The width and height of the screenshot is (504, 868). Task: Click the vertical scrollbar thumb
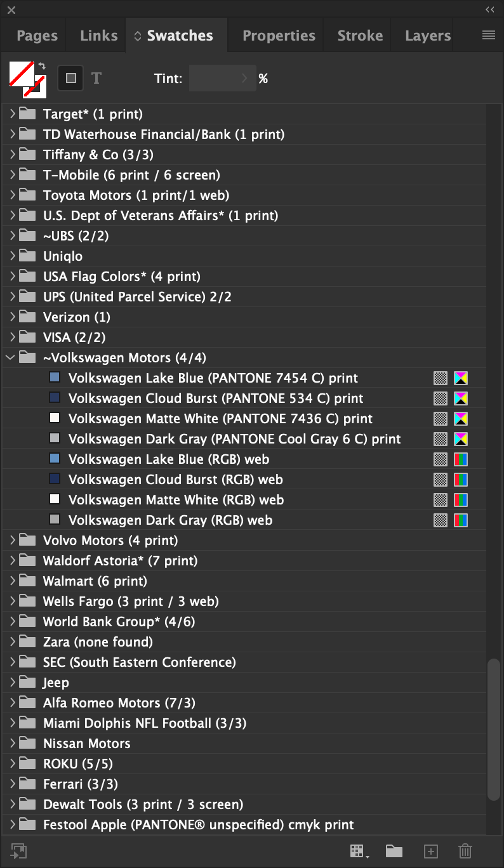pyautogui.click(x=494, y=730)
